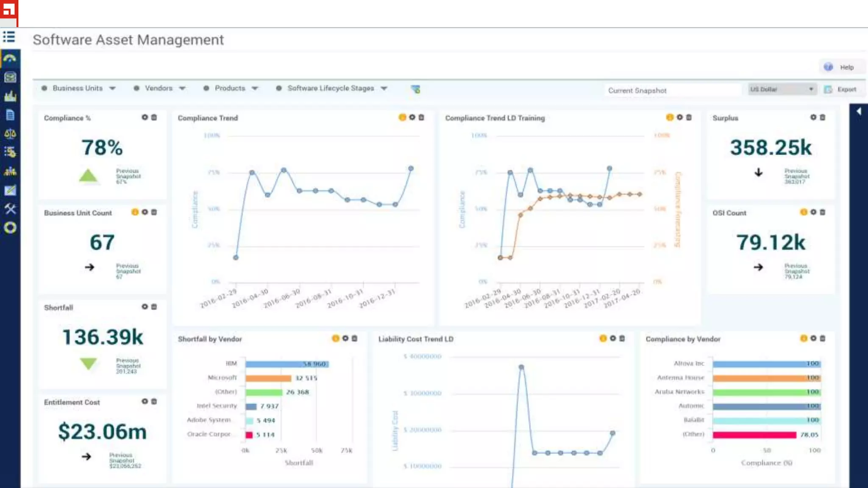Delete the Surplus widget via trash icon
The width and height of the screenshot is (868, 488).
(822, 117)
